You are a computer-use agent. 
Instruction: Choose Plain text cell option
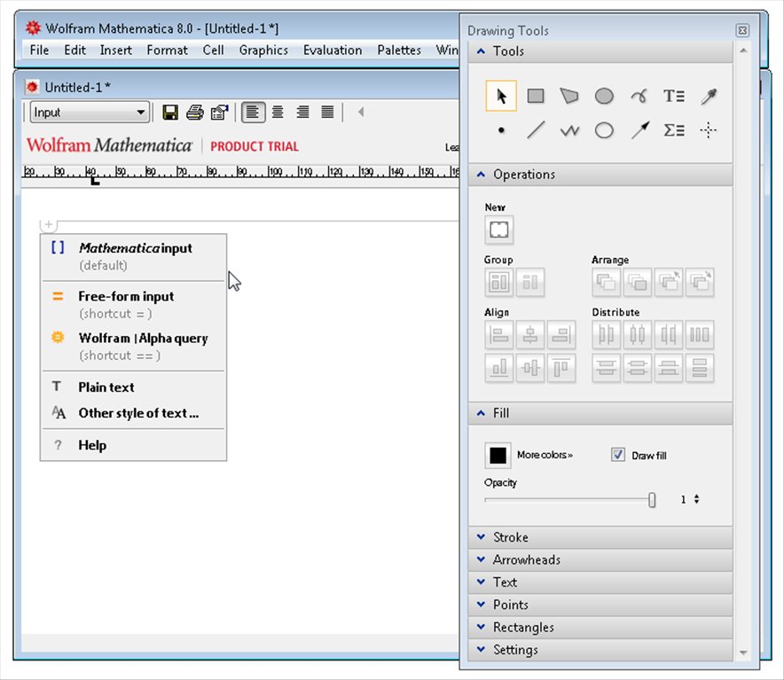tap(134, 387)
